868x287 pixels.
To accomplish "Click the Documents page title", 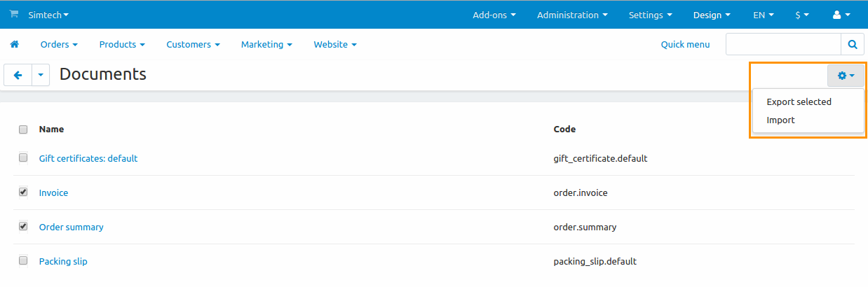I will coord(103,74).
